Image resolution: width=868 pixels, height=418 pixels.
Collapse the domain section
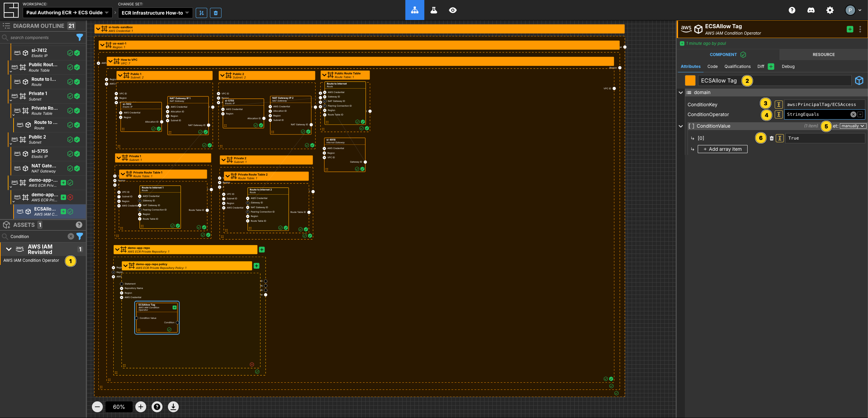coord(681,92)
